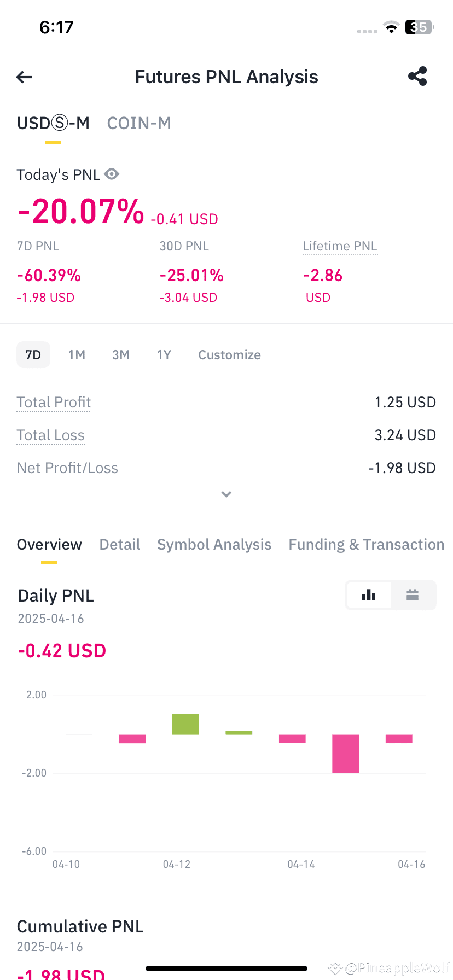Select the green 04-12 profit bar
This screenshot has height=980, width=453.
click(x=185, y=724)
